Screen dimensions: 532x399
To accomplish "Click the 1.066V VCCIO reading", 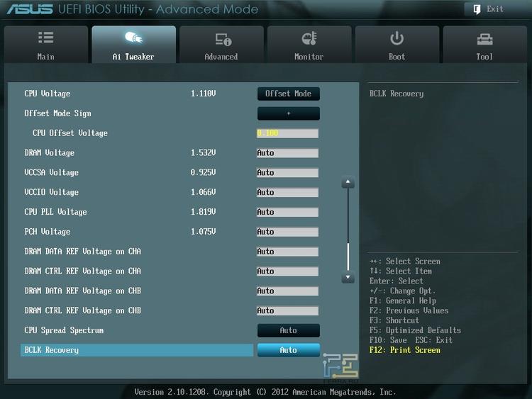I will [x=204, y=192].
